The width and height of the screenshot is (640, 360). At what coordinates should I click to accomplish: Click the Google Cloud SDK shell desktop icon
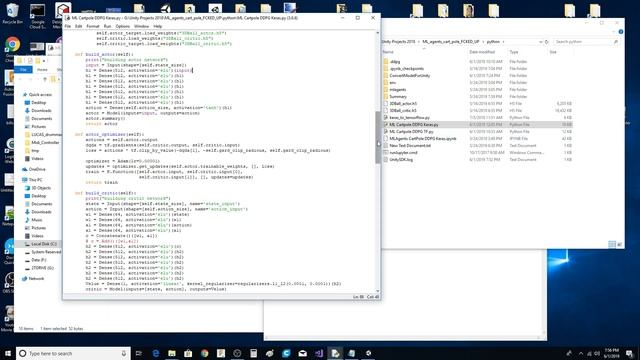tap(37, 16)
